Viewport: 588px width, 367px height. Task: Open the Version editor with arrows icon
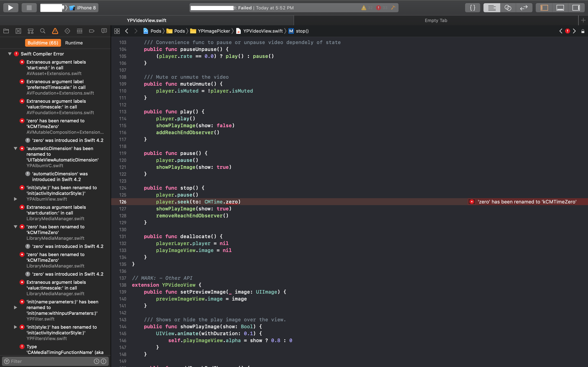(524, 8)
